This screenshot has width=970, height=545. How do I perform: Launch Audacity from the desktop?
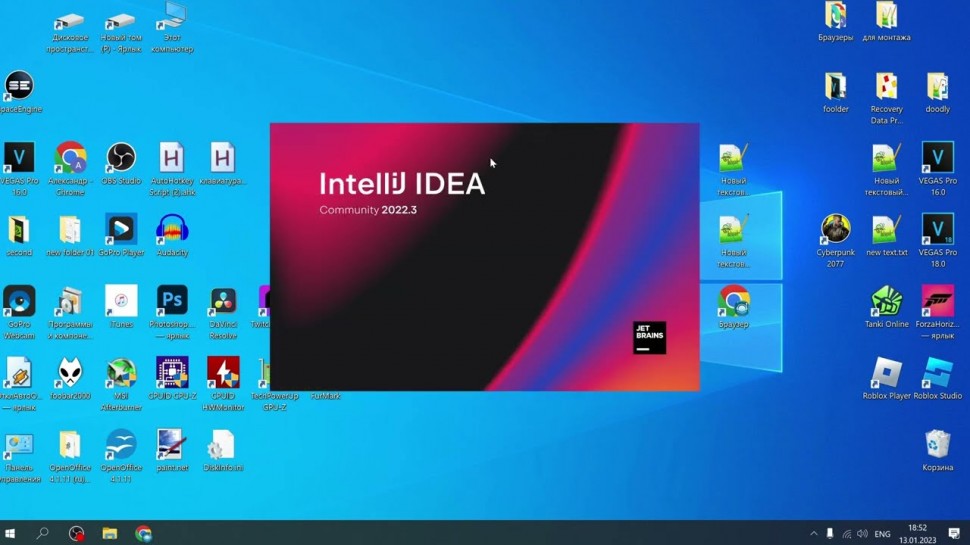(x=172, y=230)
